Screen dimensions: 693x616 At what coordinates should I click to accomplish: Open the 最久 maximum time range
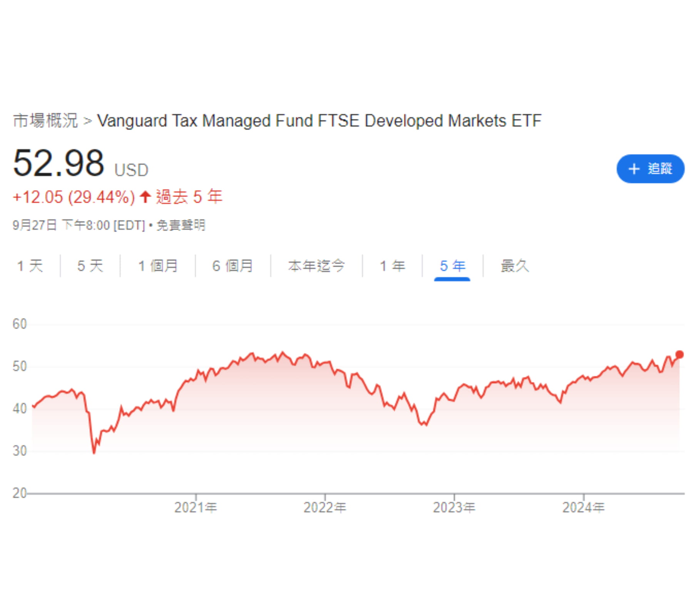pyautogui.click(x=515, y=265)
